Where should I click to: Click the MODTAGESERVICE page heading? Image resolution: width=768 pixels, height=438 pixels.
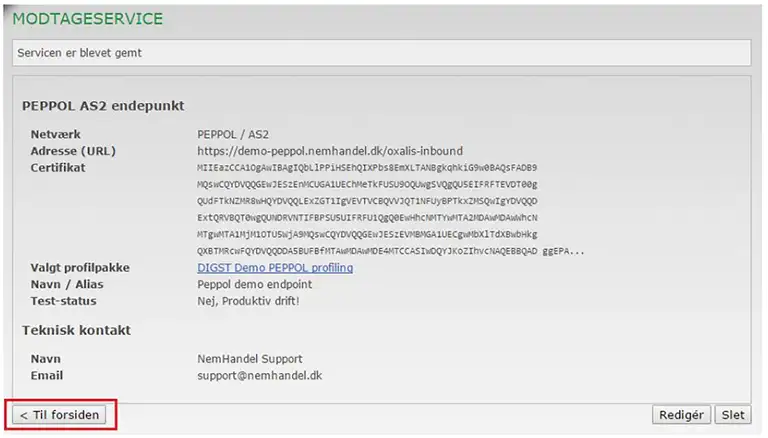[x=87, y=19]
